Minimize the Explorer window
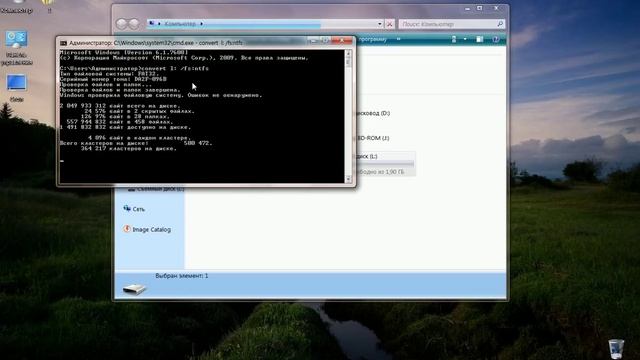The width and height of the screenshot is (640, 360). coord(467,8)
